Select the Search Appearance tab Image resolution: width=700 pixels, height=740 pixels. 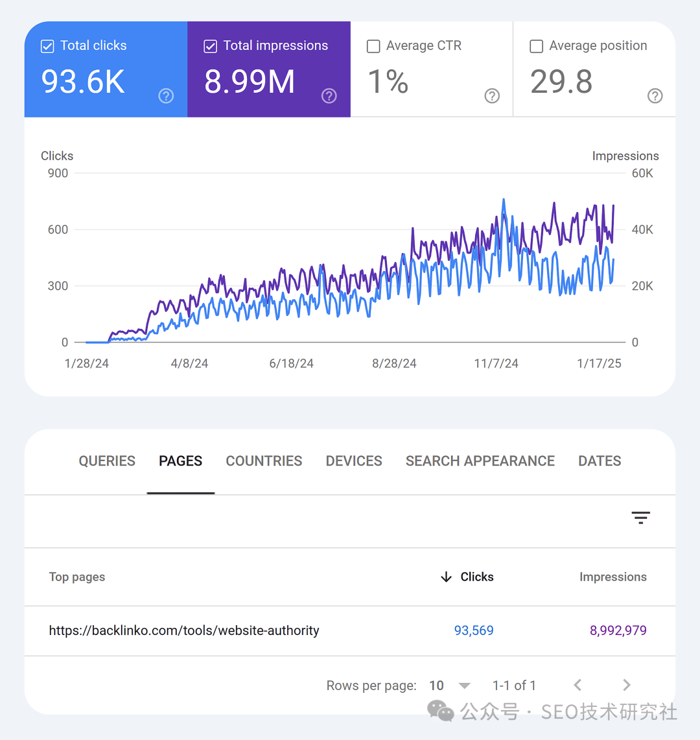(480, 461)
